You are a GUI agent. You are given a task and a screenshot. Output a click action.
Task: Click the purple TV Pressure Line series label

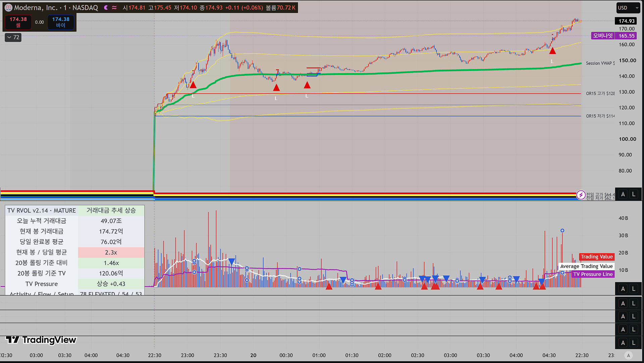click(593, 274)
